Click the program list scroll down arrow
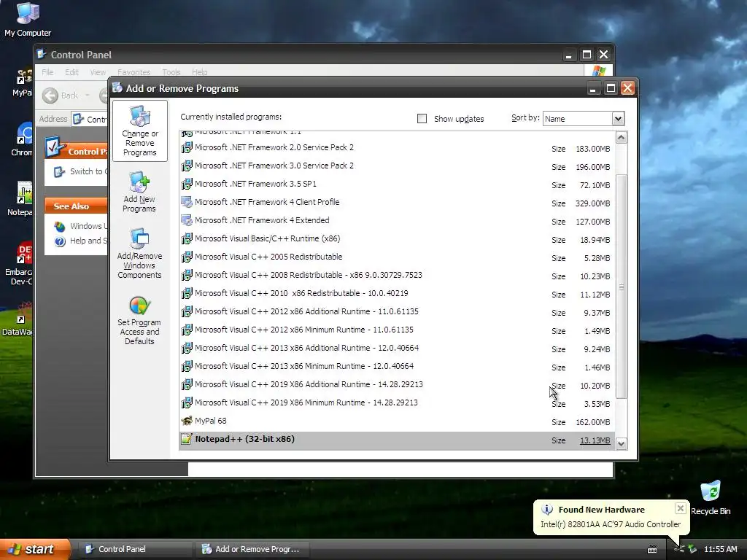 pos(622,444)
